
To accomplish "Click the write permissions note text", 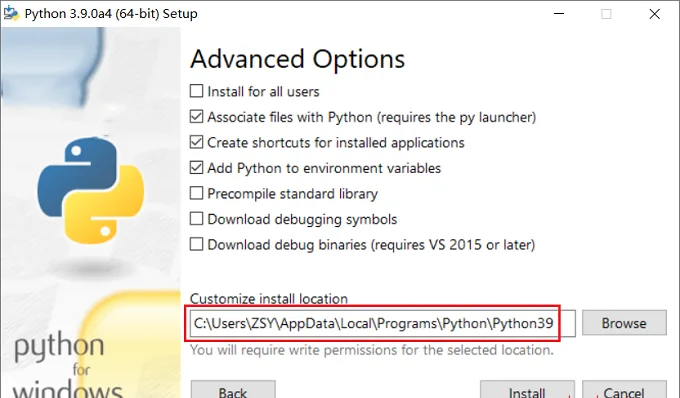I will point(372,350).
